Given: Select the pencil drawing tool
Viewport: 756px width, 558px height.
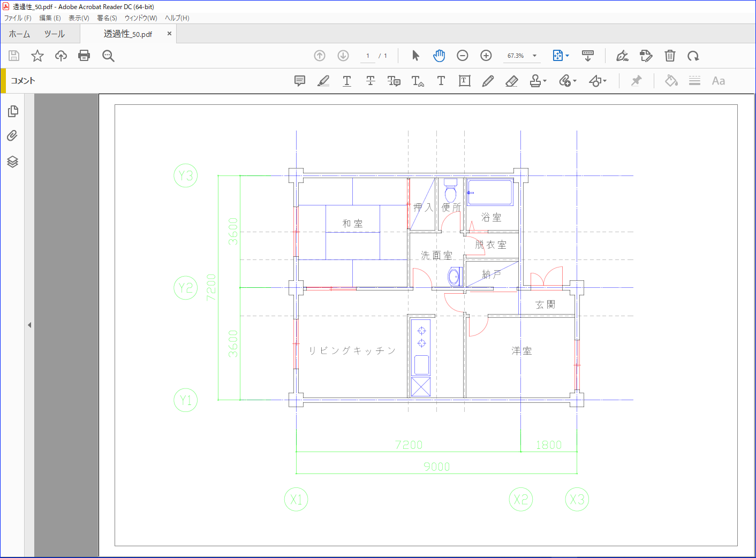Looking at the screenshot, I should click(488, 81).
